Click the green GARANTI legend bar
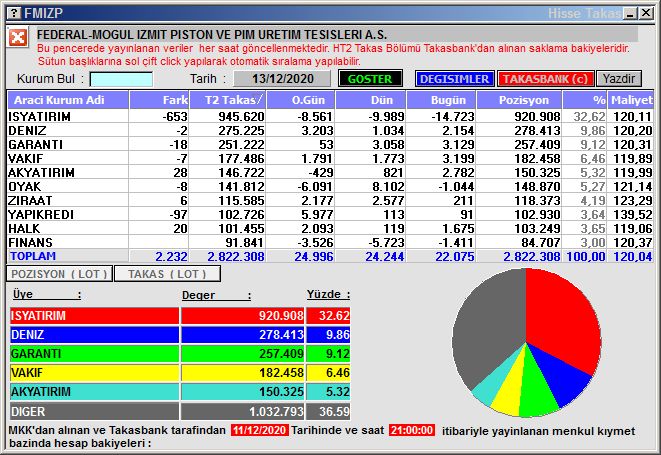 [x=94, y=354]
